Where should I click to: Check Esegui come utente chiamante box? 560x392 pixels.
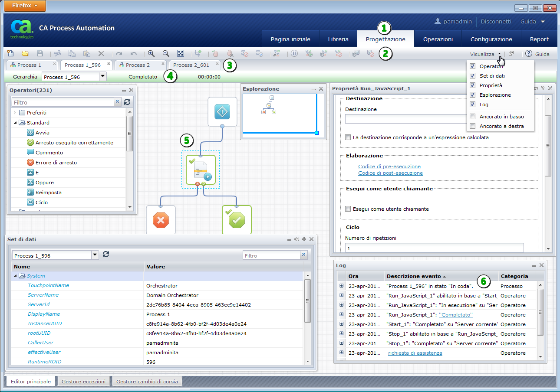point(348,209)
